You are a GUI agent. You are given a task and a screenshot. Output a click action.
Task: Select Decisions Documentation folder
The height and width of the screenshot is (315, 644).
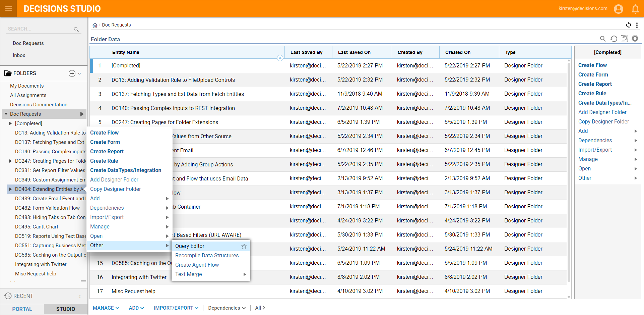[39, 105]
